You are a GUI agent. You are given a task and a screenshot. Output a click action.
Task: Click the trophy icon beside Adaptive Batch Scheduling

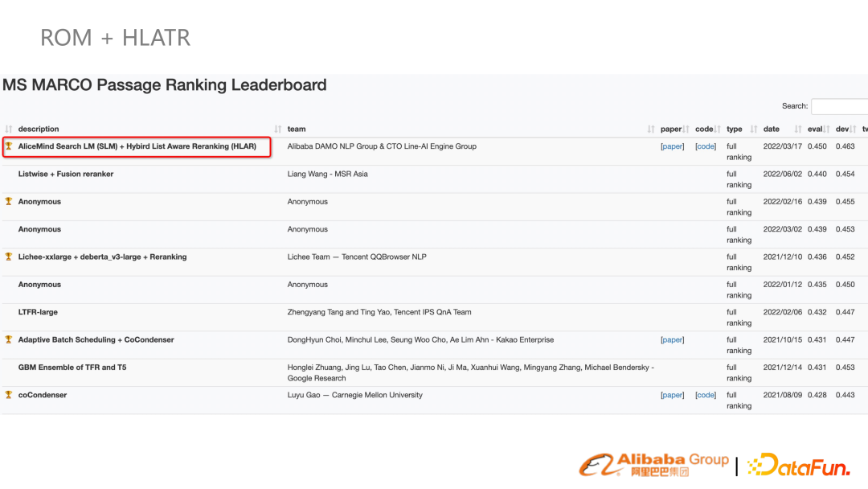point(9,339)
